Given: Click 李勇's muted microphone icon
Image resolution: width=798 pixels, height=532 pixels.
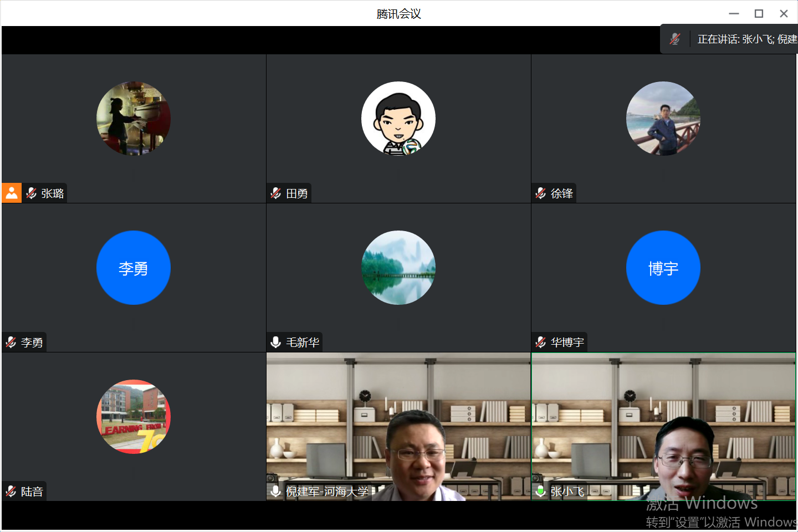Looking at the screenshot, I should coord(11,342).
